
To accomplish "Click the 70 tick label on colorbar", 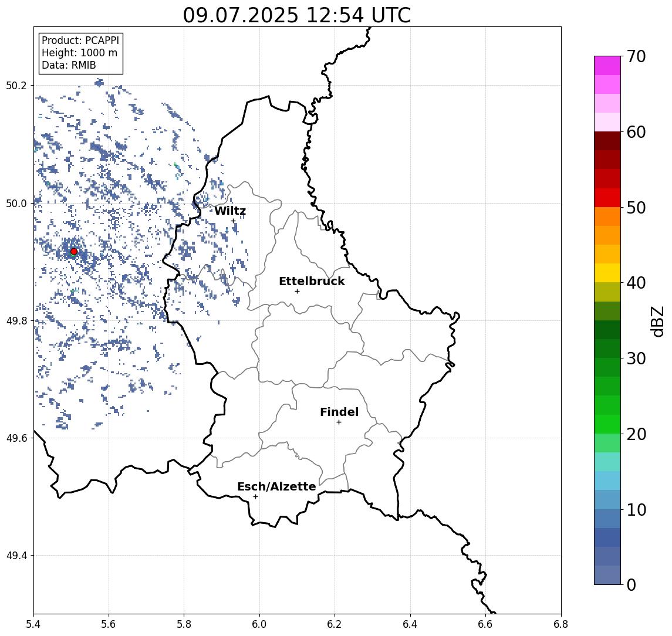I will 636,56.
